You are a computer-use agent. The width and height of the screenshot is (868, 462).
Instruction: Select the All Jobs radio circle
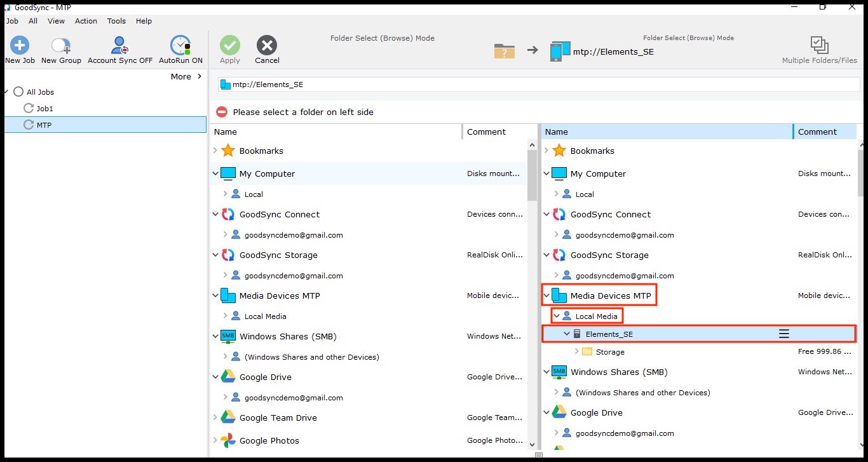click(18, 92)
